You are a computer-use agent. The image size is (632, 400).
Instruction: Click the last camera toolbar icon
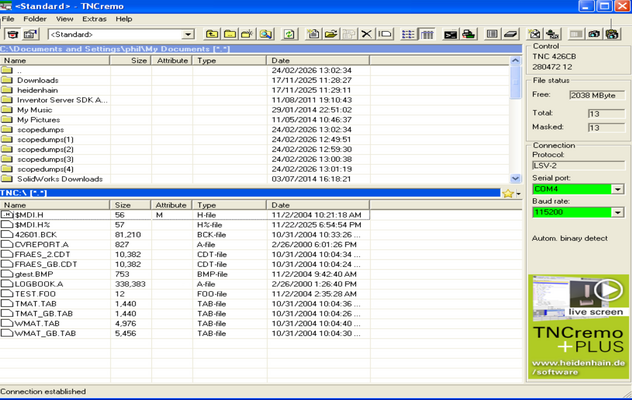point(612,34)
